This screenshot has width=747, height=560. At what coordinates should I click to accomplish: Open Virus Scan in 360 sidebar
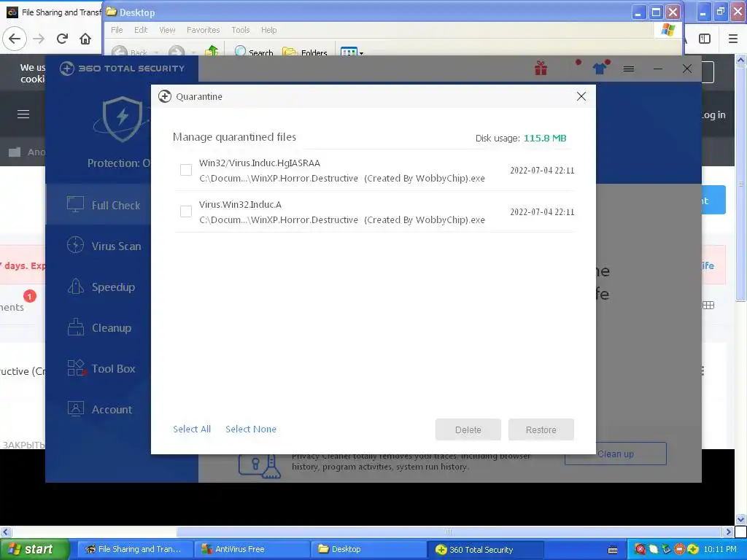[x=98, y=246]
